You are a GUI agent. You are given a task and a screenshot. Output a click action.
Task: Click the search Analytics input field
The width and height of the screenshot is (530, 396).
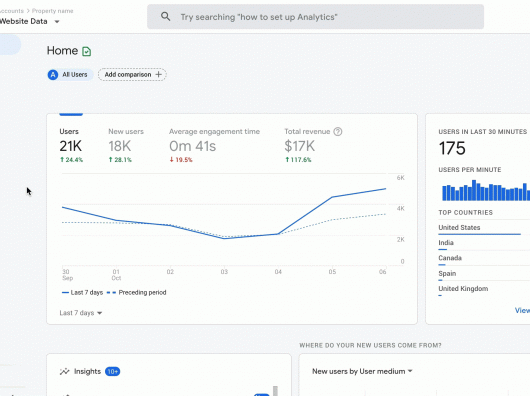[315, 17]
